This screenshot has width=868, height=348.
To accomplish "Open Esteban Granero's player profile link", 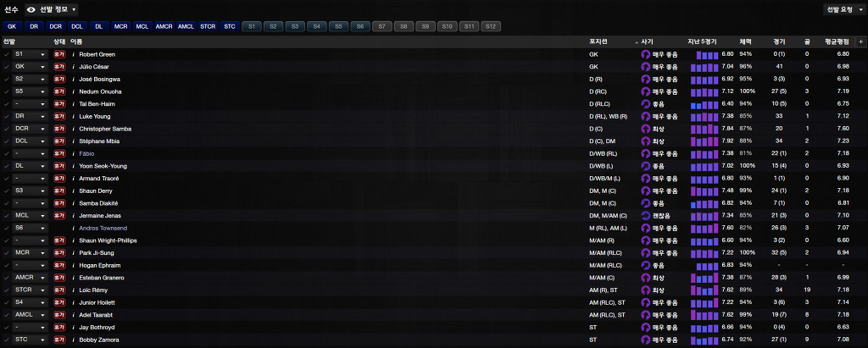I will [102, 277].
